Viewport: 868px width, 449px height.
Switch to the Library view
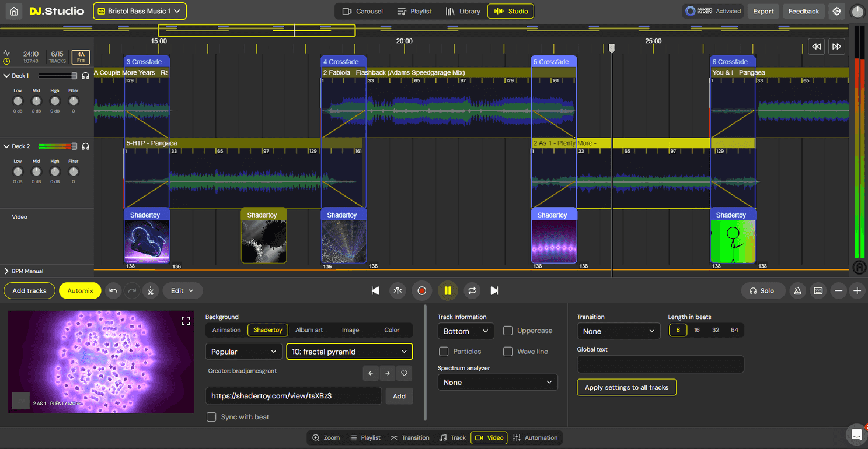pos(463,11)
